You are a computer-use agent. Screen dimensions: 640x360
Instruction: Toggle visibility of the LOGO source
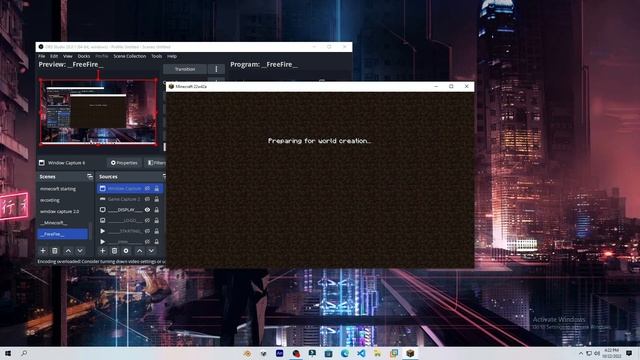(x=147, y=220)
